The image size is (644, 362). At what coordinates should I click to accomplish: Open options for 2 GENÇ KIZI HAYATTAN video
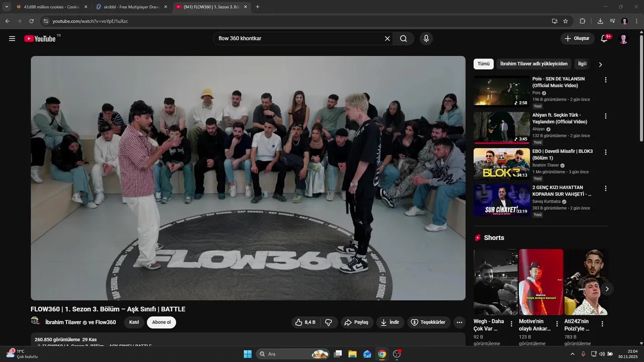(606, 189)
